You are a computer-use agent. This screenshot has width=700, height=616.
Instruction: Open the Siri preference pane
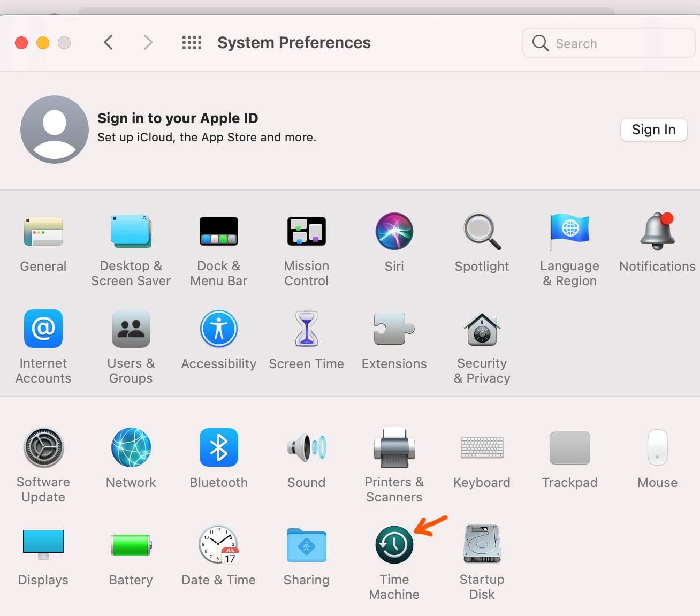(394, 231)
